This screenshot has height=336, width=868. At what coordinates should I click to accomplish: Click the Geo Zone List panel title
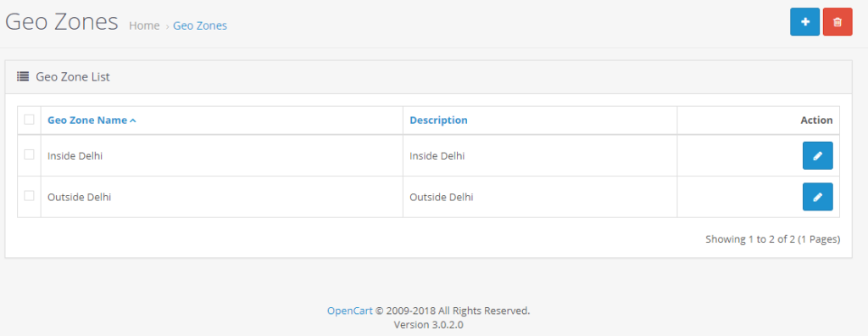tap(73, 77)
